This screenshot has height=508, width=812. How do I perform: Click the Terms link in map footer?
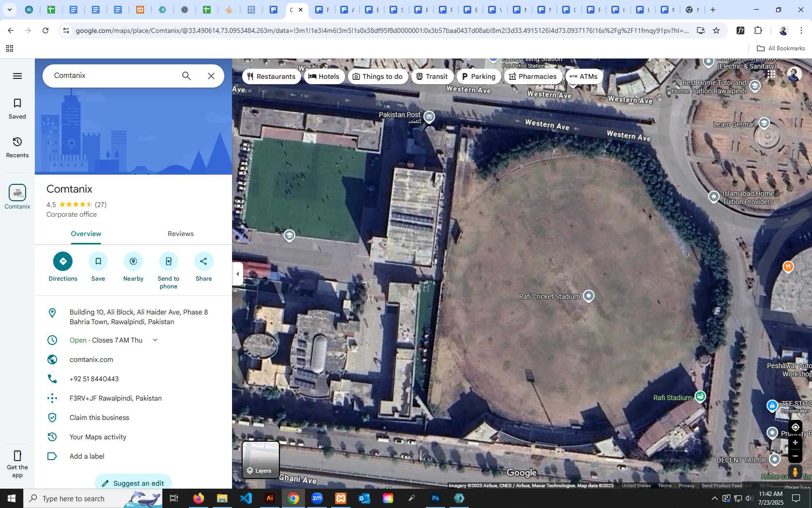click(x=665, y=486)
